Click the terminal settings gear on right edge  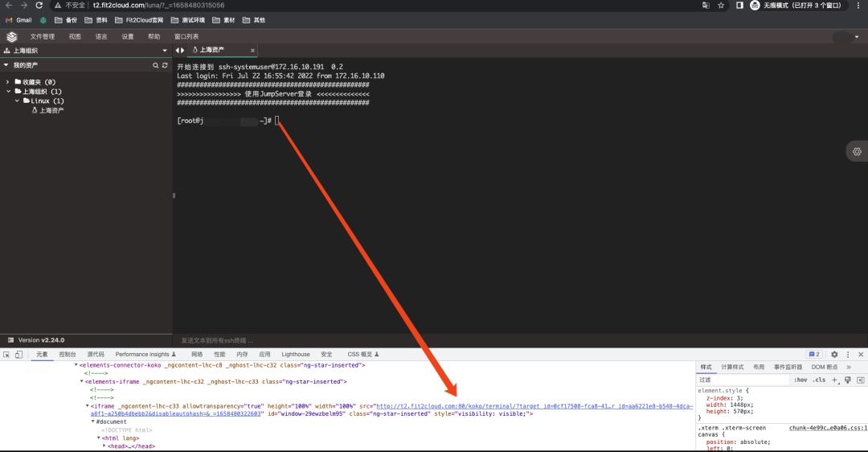click(x=857, y=151)
